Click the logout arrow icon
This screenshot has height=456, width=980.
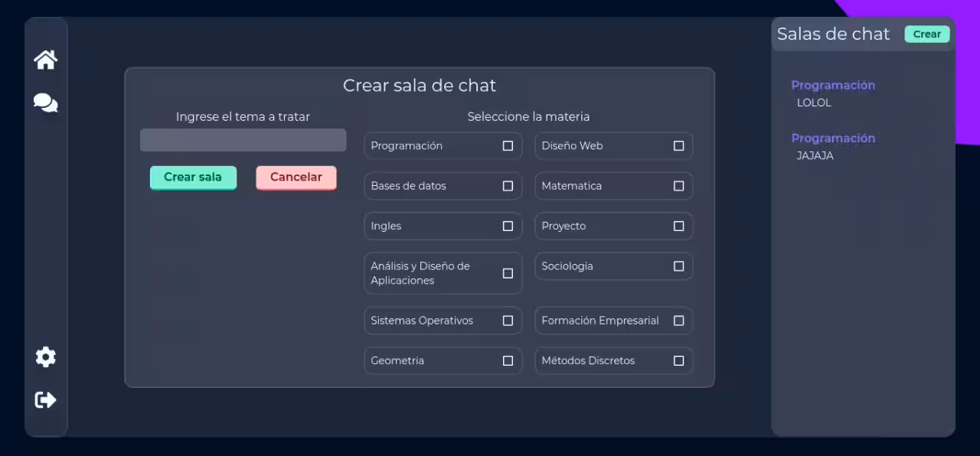[x=45, y=399]
